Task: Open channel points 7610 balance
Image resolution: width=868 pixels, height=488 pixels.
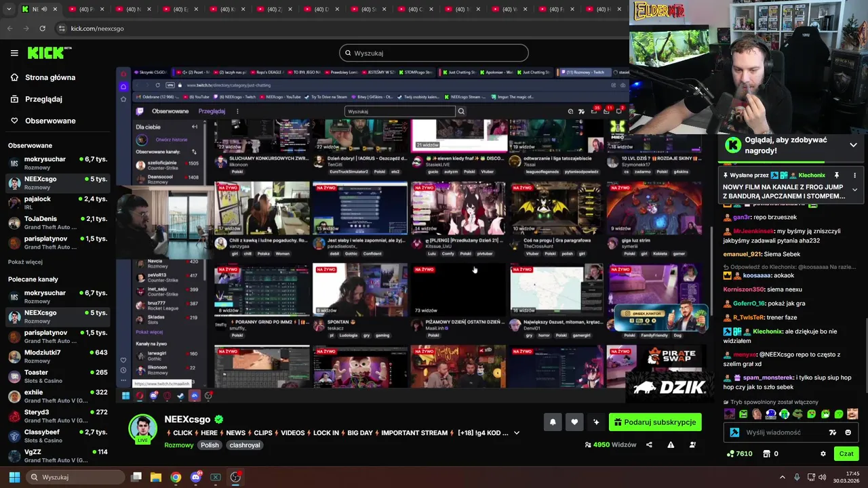Action: pos(739,453)
